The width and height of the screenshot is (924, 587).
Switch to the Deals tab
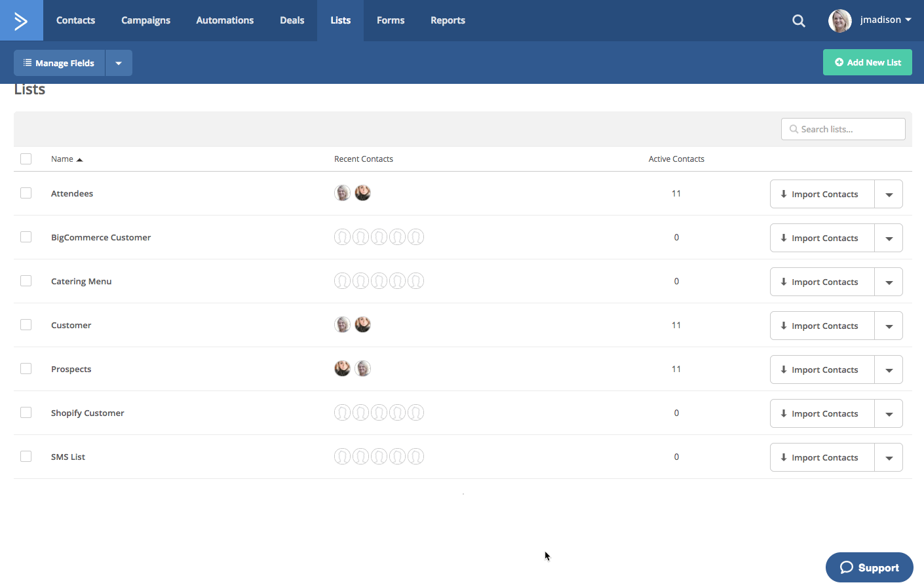coord(292,20)
